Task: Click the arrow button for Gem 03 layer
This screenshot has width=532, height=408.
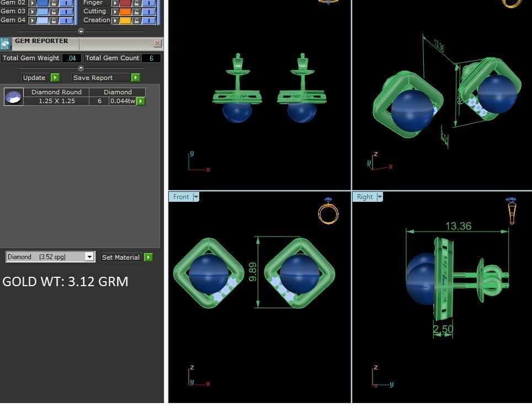Action: tap(32, 12)
